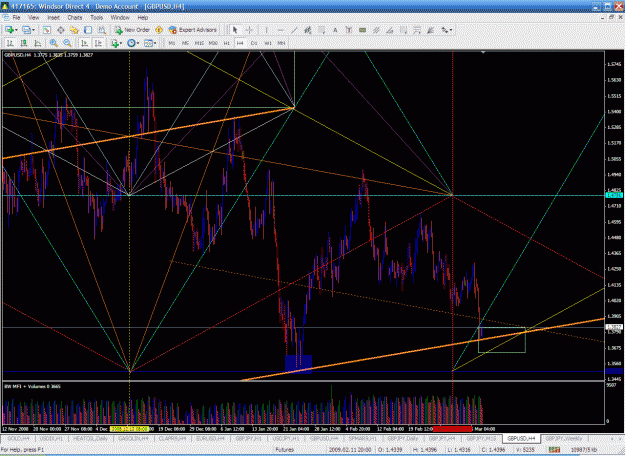
Task: Expand the Profiles dropdown arrow
Action: (x=33, y=30)
